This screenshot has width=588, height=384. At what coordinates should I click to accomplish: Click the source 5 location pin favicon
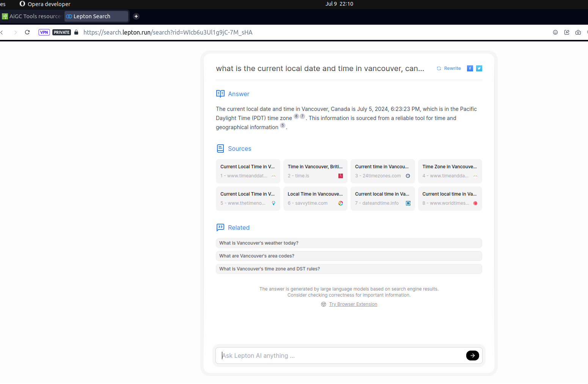(x=274, y=203)
